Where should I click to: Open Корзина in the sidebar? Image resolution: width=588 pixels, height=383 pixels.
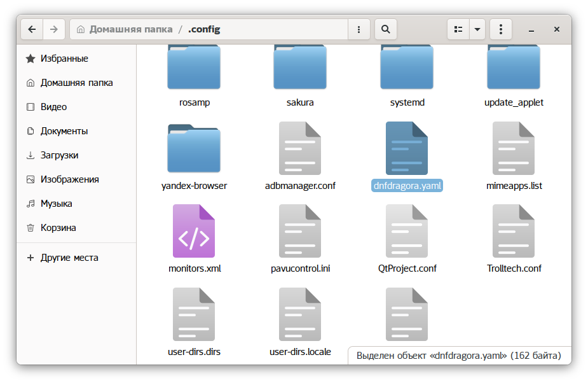point(76,228)
